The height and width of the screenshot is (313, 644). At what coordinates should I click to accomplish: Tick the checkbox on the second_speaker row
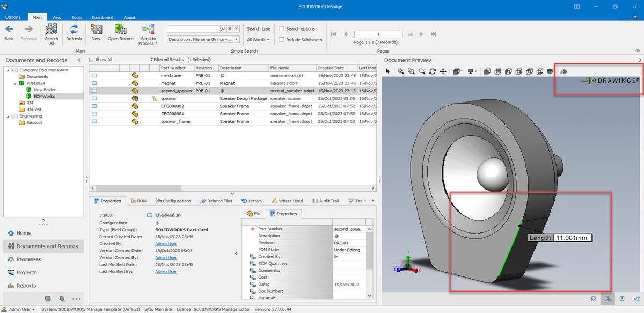(94, 91)
